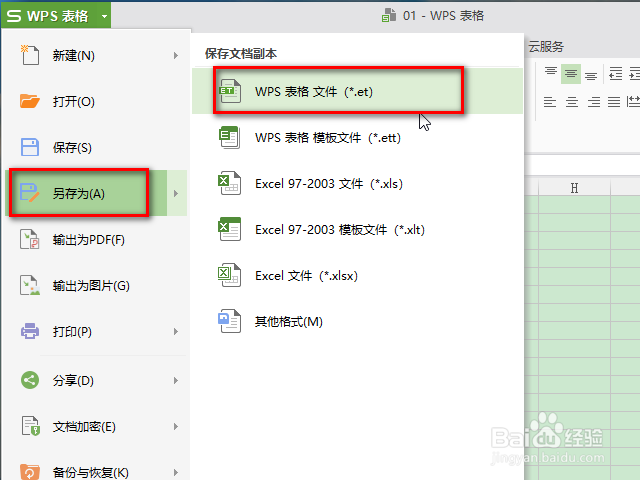Screen dimensions: 640x480
Task: Click center text horizontally icon
Action: (571, 102)
